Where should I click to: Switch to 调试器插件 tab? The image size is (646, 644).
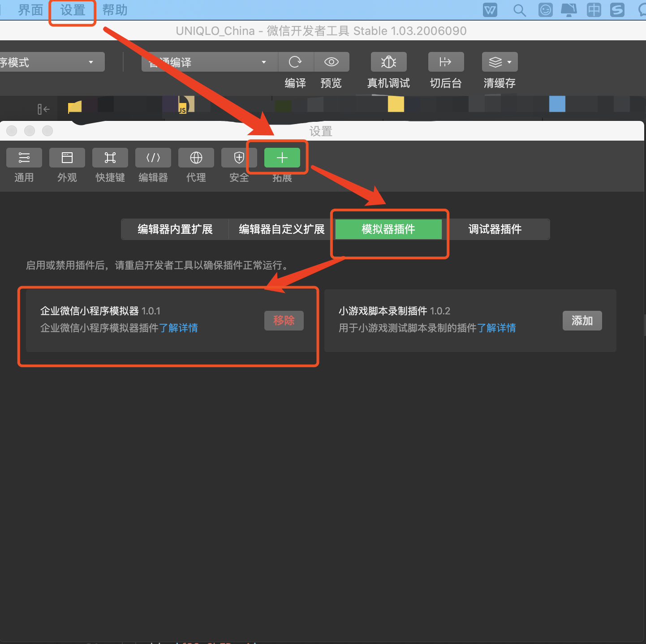click(x=495, y=229)
